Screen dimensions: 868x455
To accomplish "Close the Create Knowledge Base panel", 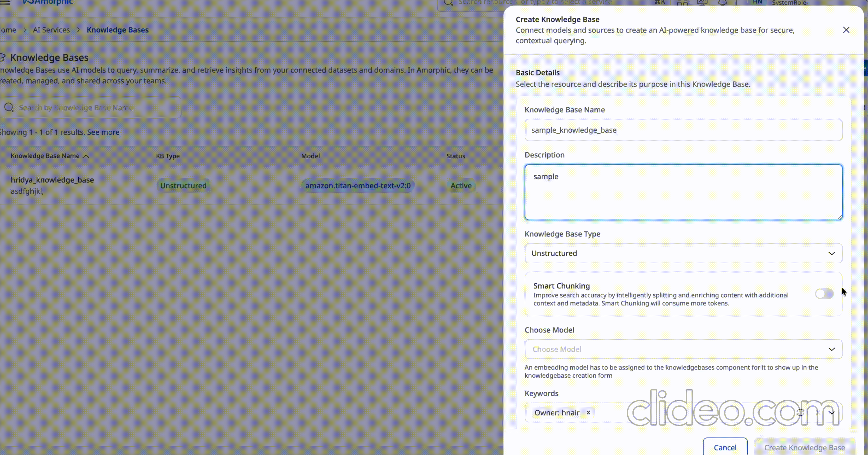I will (846, 30).
